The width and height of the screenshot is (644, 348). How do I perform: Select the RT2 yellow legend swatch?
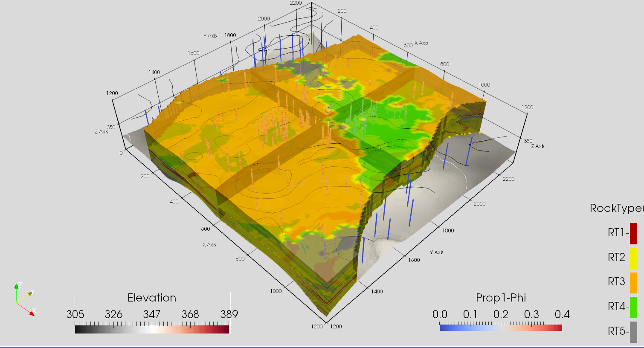(633, 258)
